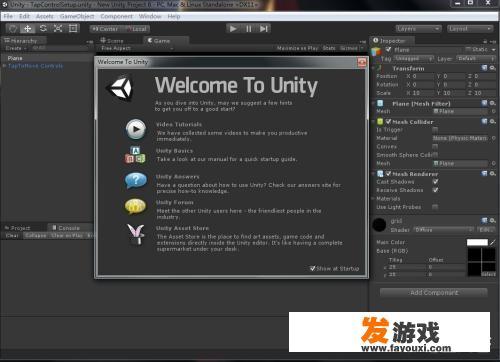Click the Step frame button
The width and height of the screenshot is (500, 362).
[264, 29]
